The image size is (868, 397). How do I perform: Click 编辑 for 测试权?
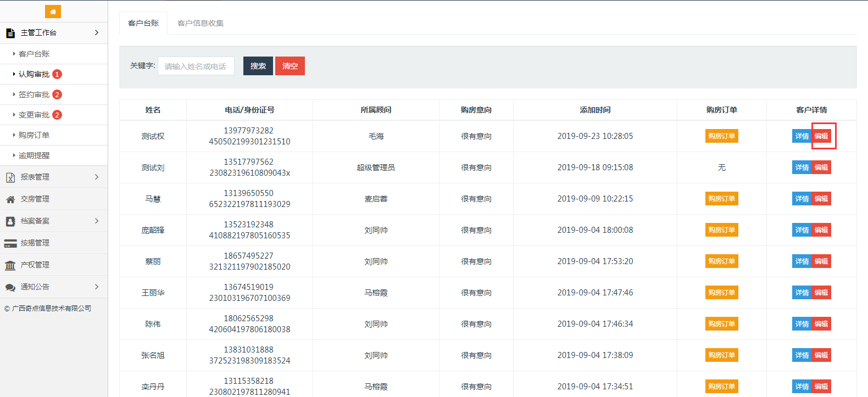[821, 136]
